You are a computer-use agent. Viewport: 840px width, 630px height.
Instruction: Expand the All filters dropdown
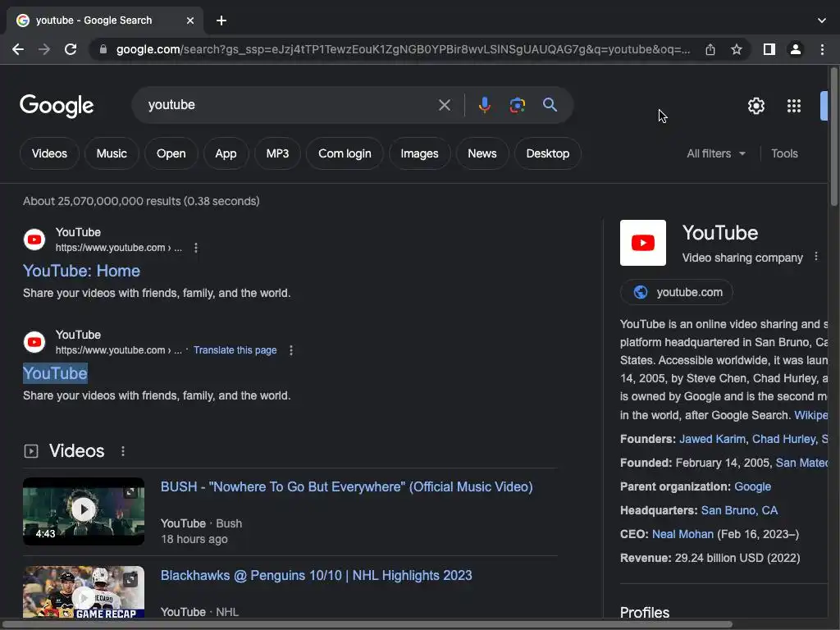tap(716, 153)
